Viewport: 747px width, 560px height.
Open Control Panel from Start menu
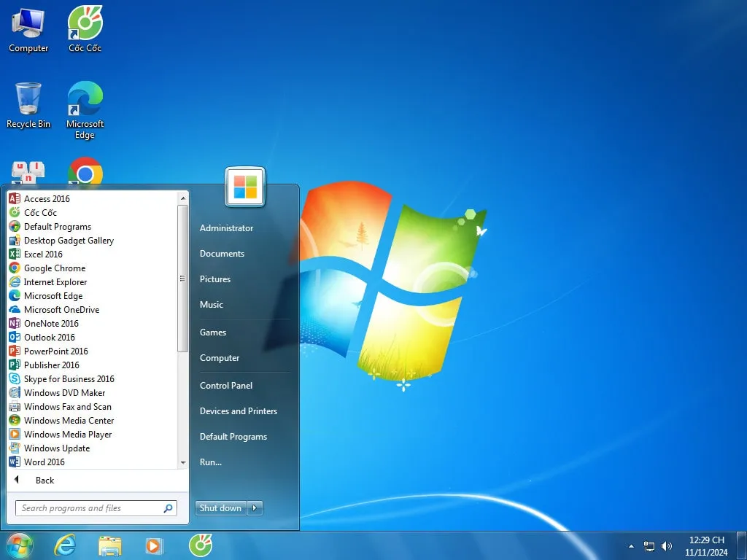tap(226, 386)
